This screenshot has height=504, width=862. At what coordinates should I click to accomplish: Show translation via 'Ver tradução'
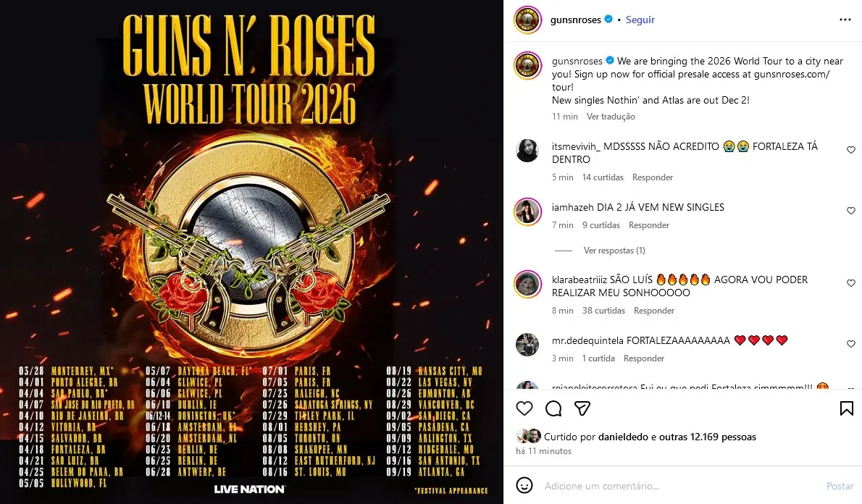point(610,116)
